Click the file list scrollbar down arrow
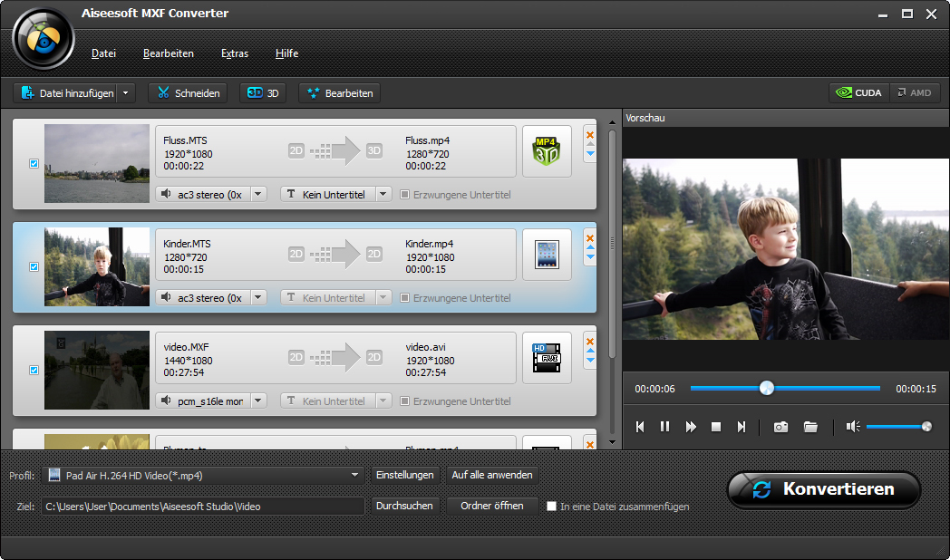This screenshot has height=560, width=950. coord(612,442)
